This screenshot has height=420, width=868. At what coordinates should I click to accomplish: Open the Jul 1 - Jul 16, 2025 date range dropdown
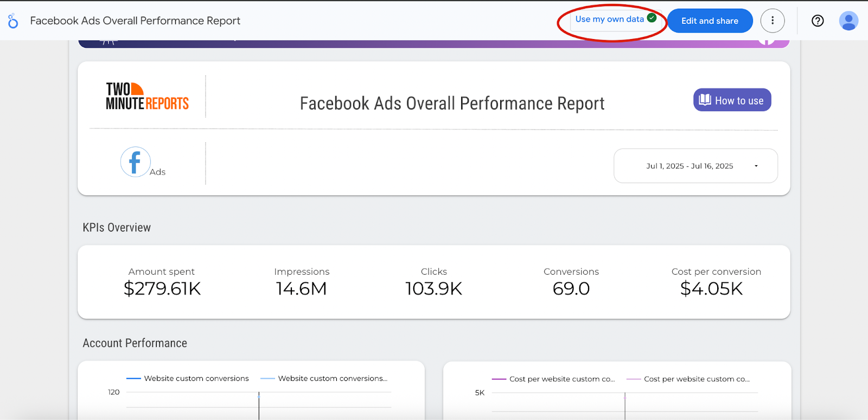click(695, 166)
